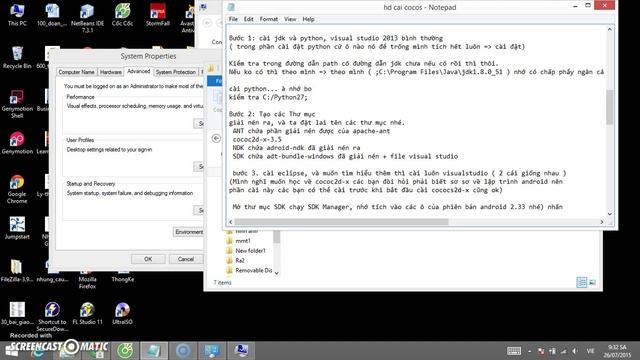Click in Notepad text on 'Bước 2' line
The width and height of the screenshot is (640, 360).
click(272, 114)
